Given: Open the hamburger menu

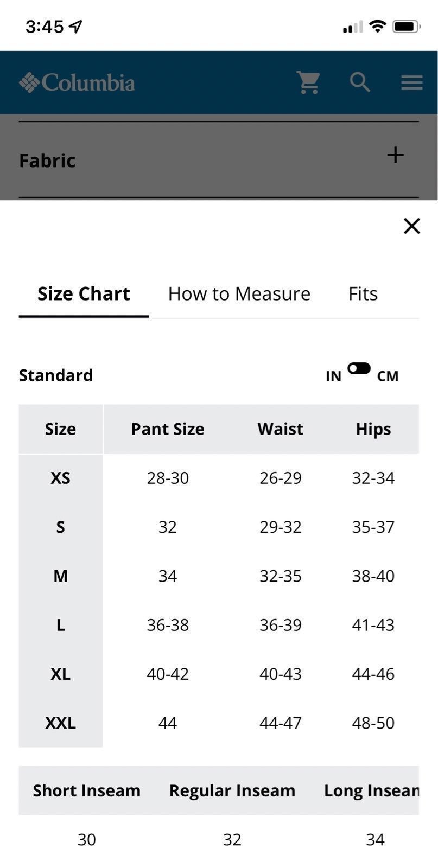Looking at the screenshot, I should 412,82.
